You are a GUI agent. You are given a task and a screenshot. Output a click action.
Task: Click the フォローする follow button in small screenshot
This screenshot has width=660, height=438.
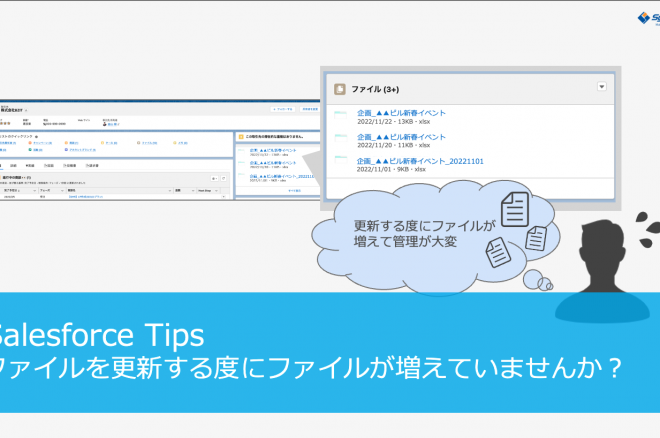[x=283, y=109]
